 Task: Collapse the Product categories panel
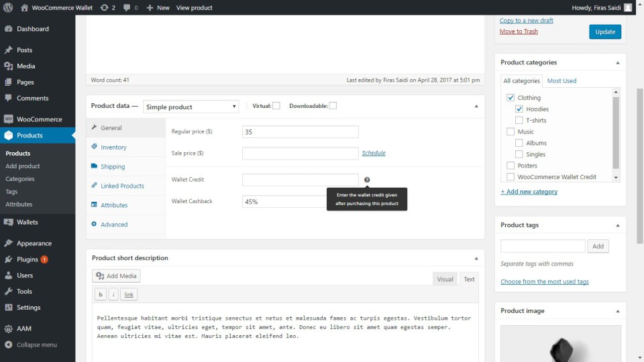[617, 62]
